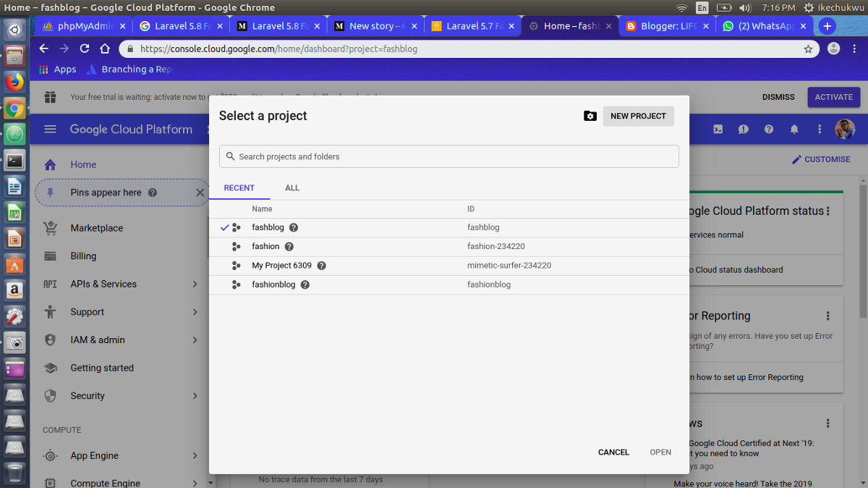Expand IAM & admin submenu arrow

[195, 340]
